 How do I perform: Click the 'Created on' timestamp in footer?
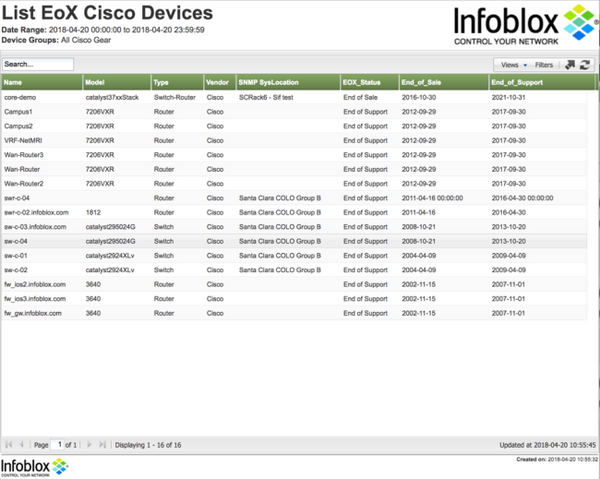tap(557, 459)
